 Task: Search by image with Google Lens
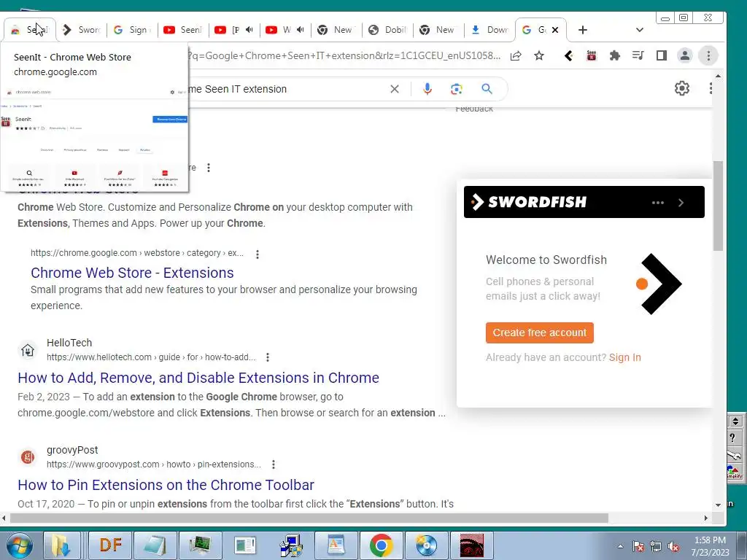(457, 89)
